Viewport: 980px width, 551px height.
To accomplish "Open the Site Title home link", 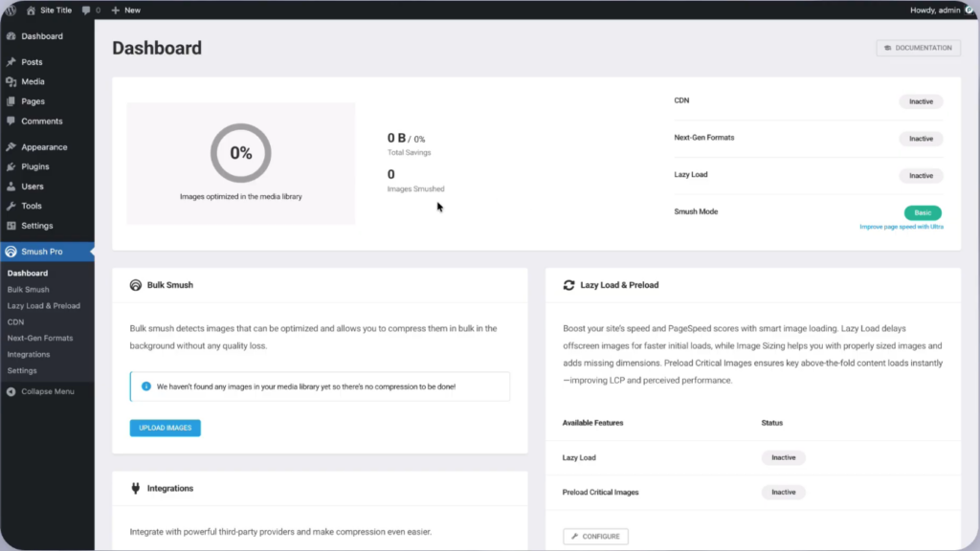I will click(49, 10).
